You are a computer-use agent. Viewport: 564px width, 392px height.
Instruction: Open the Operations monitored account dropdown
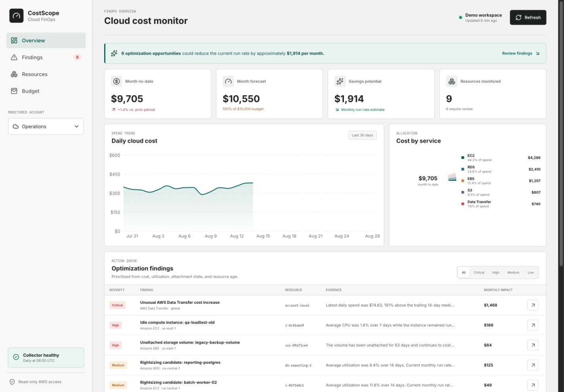[x=46, y=126]
